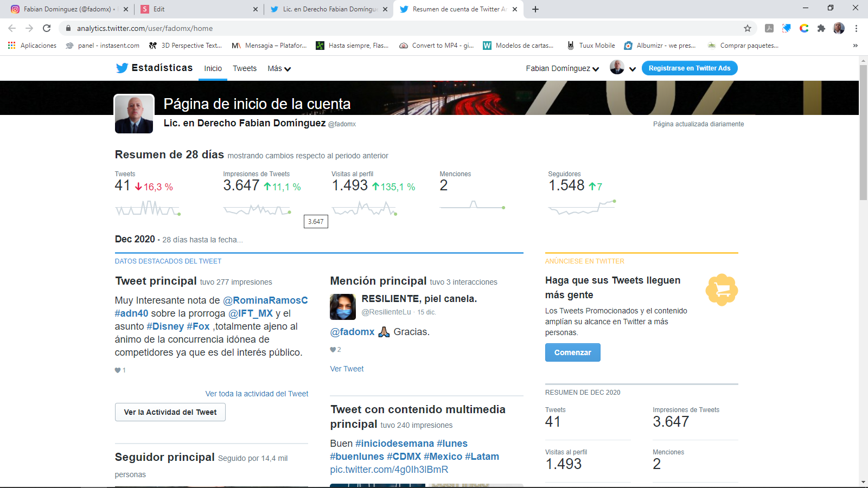Open the Comprar paquetes bookmark
Image resolution: width=868 pixels, height=488 pixels.
pos(742,46)
